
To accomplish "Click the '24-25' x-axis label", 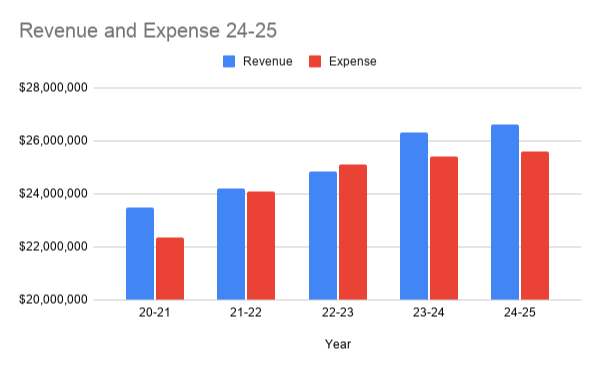I will click(520, 313).
